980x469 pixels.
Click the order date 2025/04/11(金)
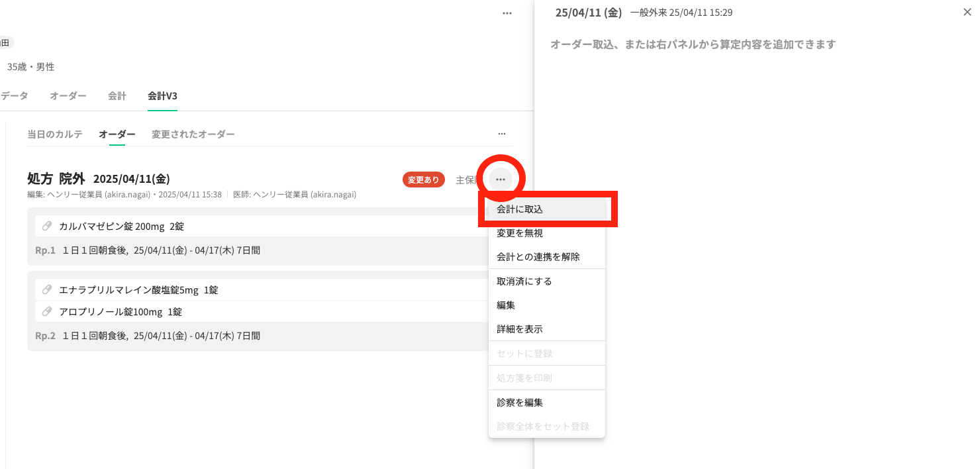(132, 179)
